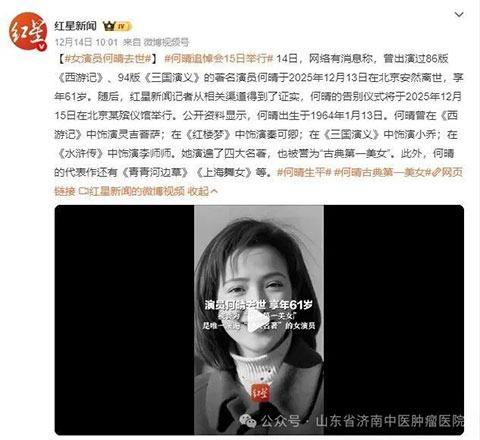The height and width of the screenshot is (440, 480).
Task: Open the #何晴生平# topic link
Action: pos(304,172)
